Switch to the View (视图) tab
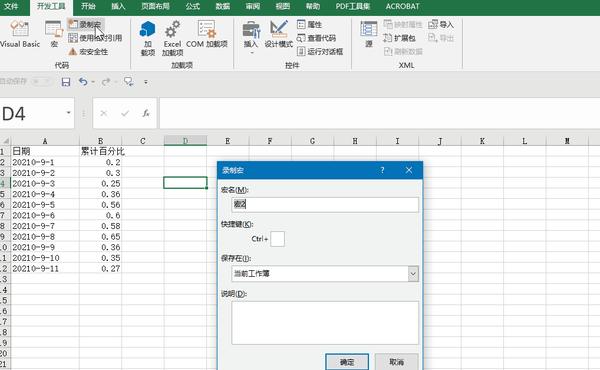 point(282,7)
